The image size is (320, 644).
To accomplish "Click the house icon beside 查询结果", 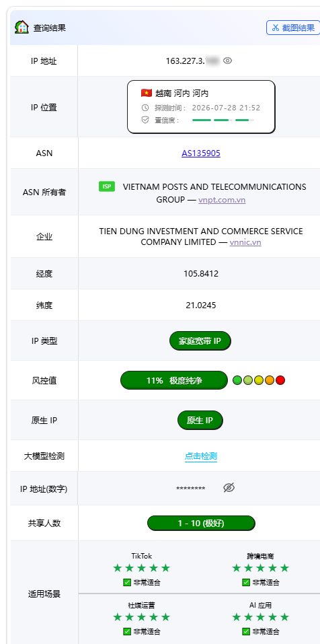I will click(22, 27).
